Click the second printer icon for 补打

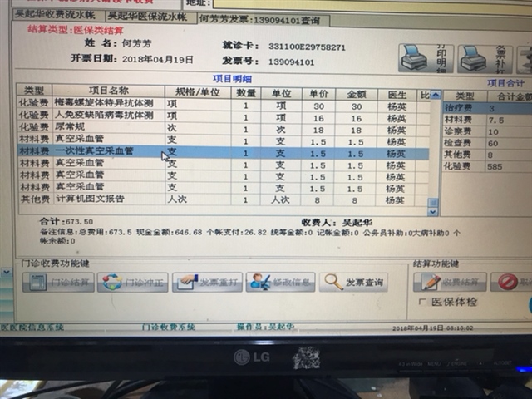[x=473, y=58]
